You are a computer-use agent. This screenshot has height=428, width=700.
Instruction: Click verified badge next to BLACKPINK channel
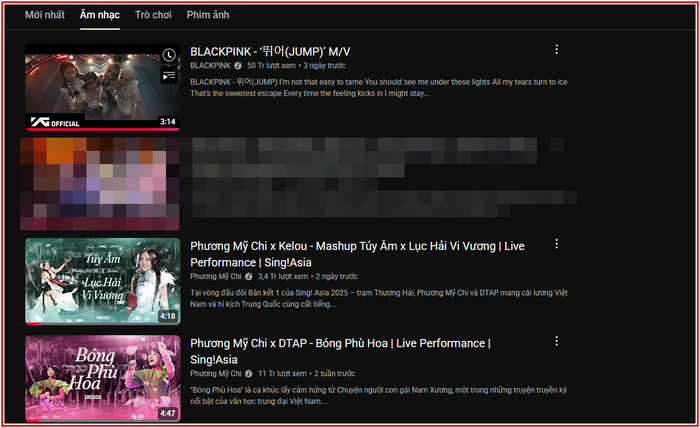(238, 66)
